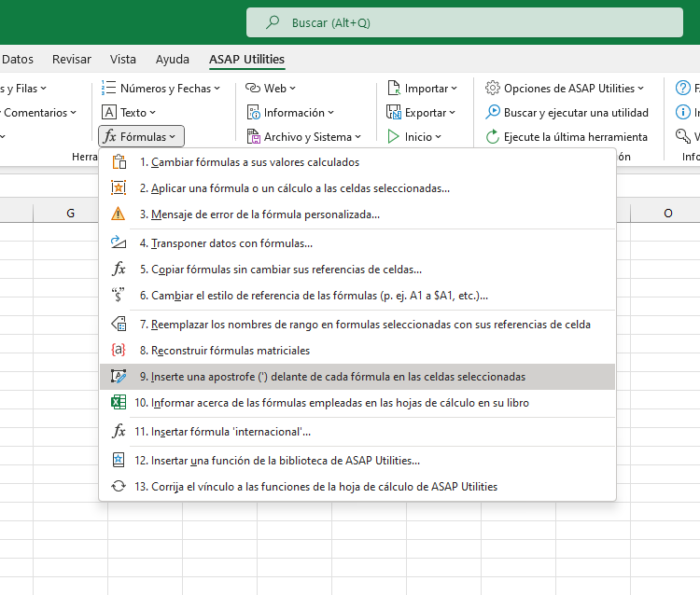Open the Archivo y Sistema dropdown arrow
This screenshot has width=700, height=595.
(358, 137)
